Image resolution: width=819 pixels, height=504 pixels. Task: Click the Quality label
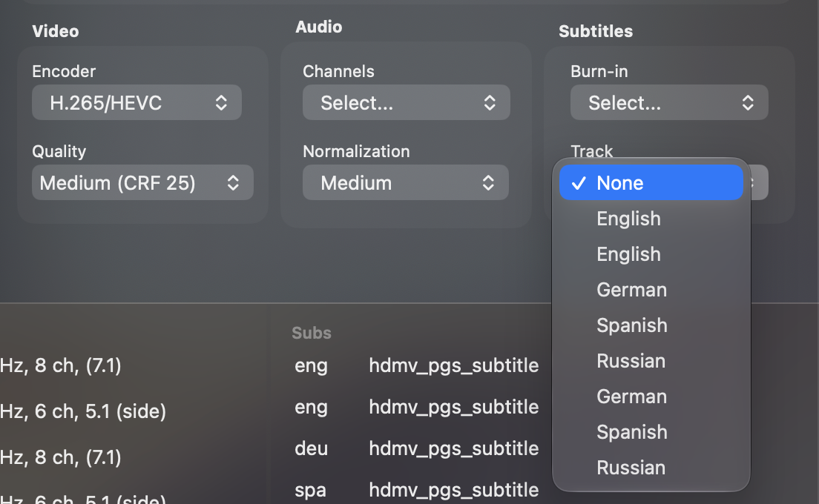(59, 151)
